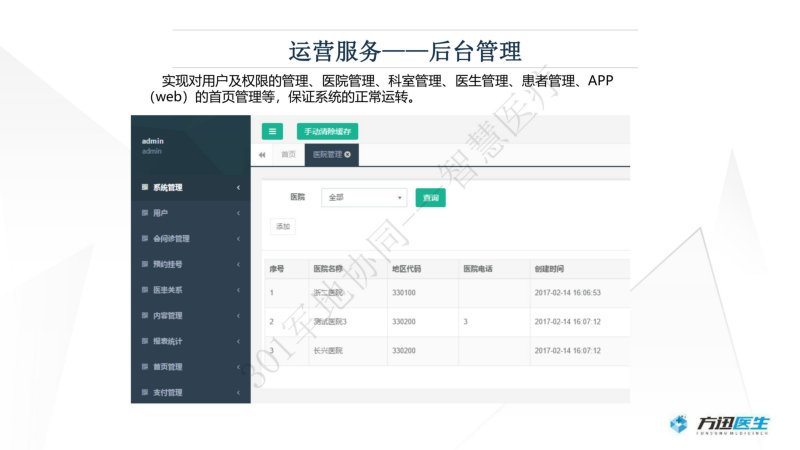Click the icon beside 支付管理
The image size is (800, 450).
tap(145, 392)
